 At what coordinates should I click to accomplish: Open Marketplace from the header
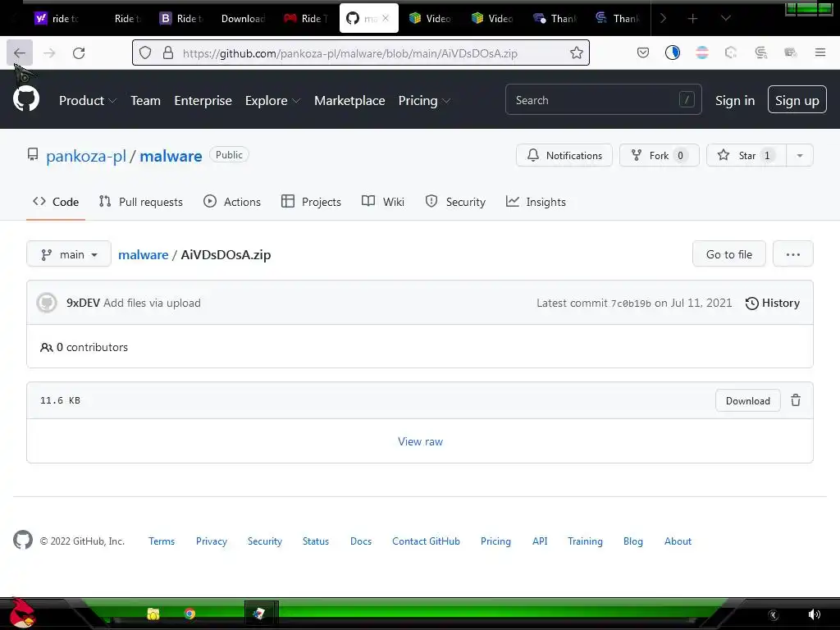pyautogui.click(x=349, y=101)
